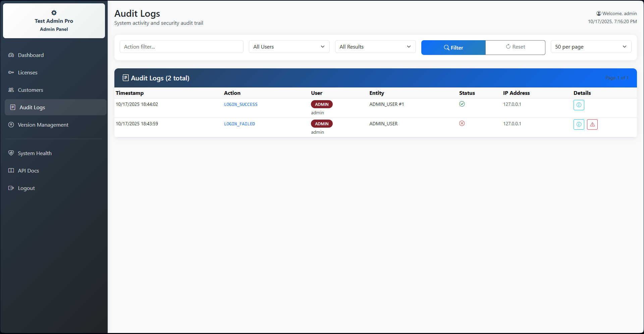Image resolution: width=644 pixels, height=334 pixels.
Task: Click the red warning icon for LOGIN_FAILED
Action: [592, 125]
